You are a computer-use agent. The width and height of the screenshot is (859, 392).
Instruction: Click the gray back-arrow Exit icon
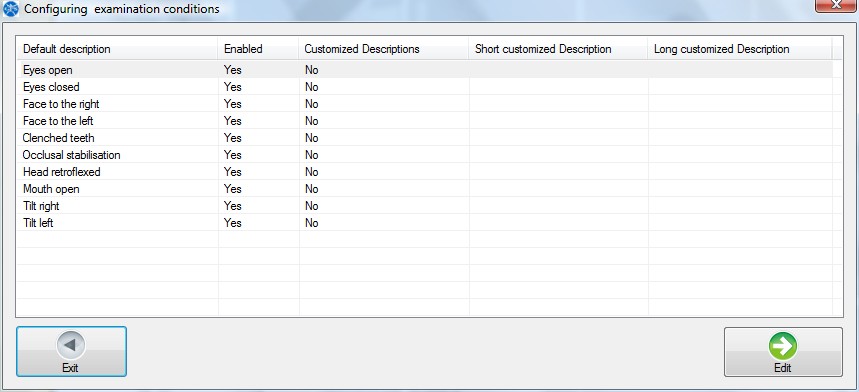[x=71, y=345]
